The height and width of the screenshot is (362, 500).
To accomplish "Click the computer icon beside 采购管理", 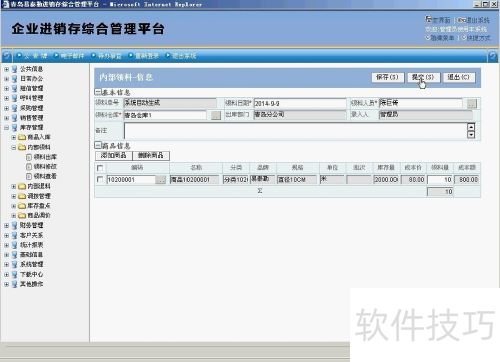I will (x=14, y=108).
